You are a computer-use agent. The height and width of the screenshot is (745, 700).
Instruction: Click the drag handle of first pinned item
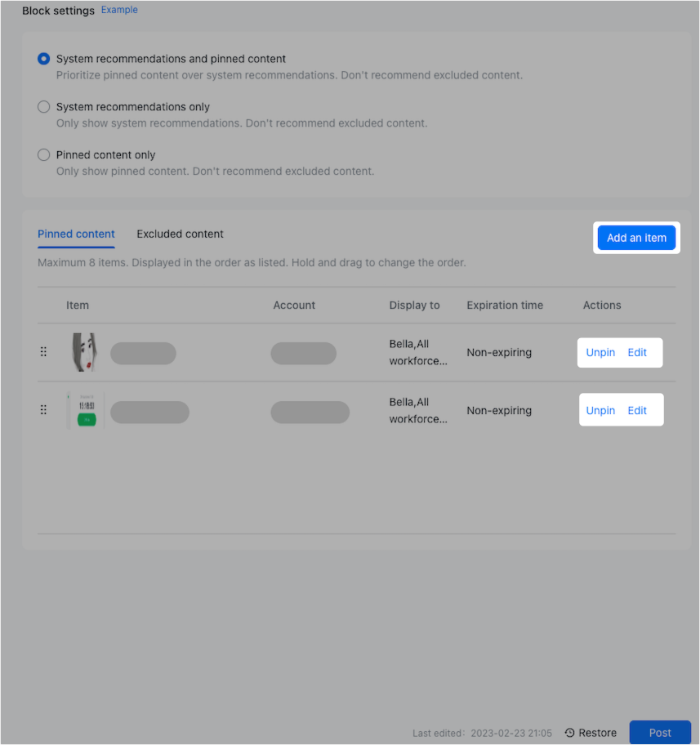pyautogui.click(x=43, y=351)
